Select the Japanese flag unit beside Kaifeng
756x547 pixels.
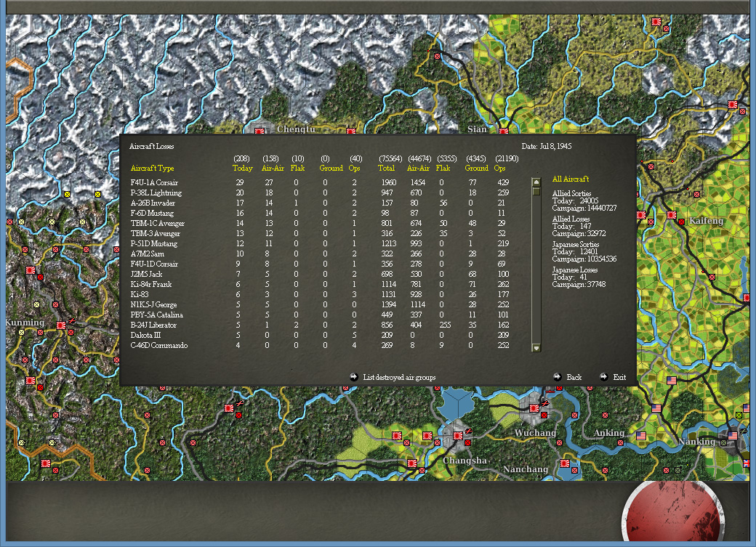coord(671,215)
